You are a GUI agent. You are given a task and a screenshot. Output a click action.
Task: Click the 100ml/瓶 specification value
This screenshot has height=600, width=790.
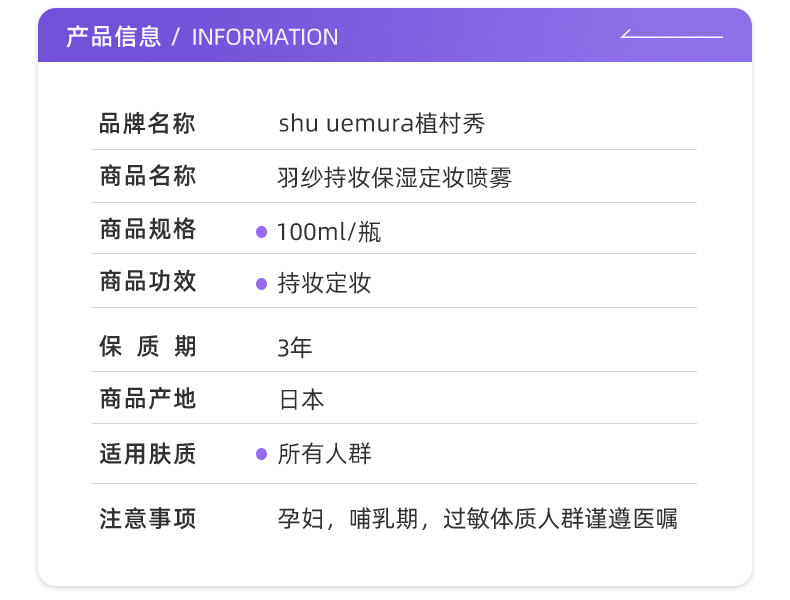pyautogui.click(x=329, y=232)
